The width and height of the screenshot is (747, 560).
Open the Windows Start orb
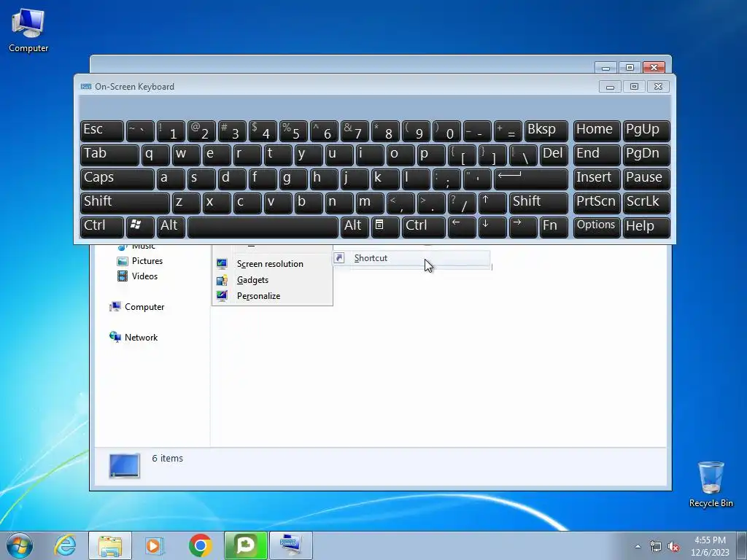tap(20, 545)
